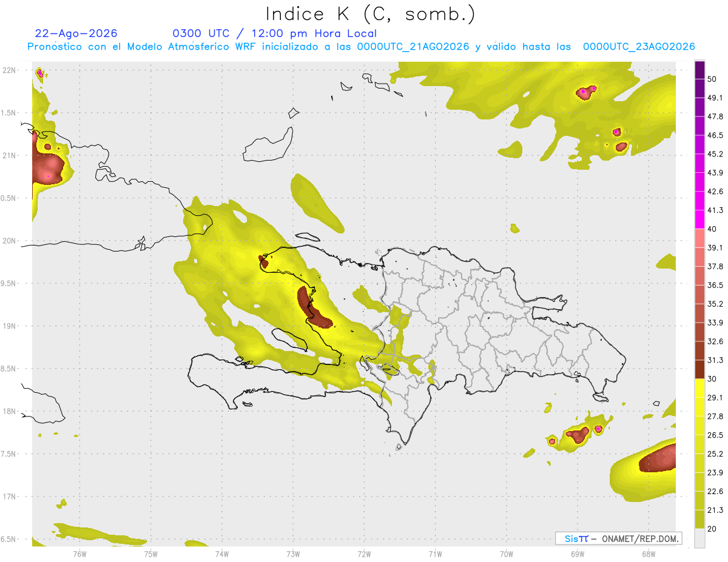Click the "20N" latitude label
728x562 pixels.
pos(9,241)
